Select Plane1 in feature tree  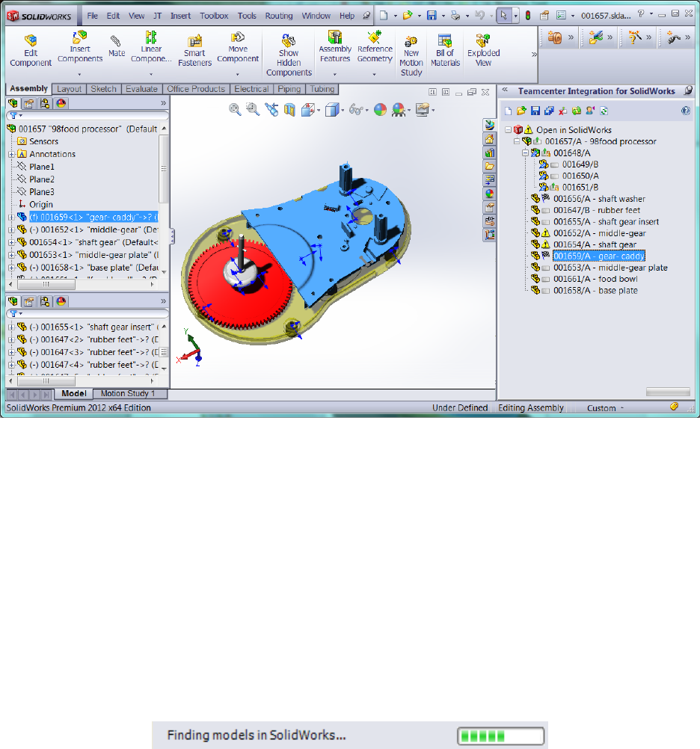click(42, 167)
